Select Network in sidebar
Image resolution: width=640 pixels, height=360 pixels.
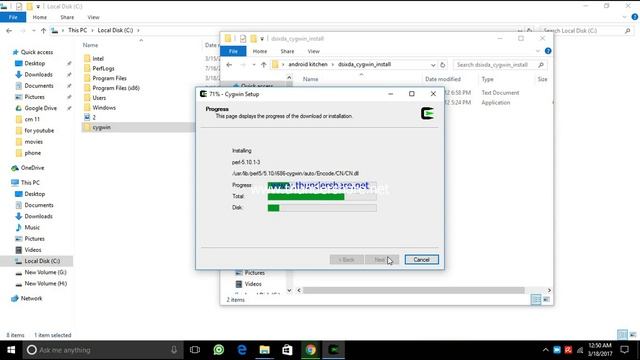tap(31, 298)
